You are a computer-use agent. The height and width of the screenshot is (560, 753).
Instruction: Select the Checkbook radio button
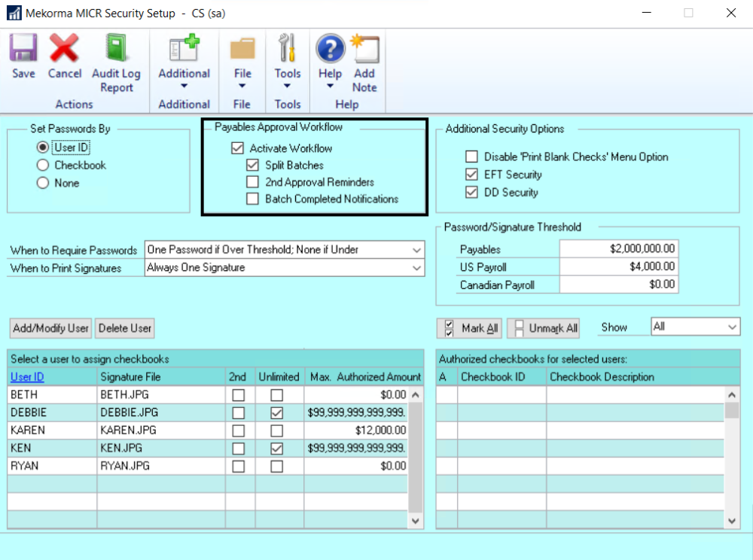43,165
